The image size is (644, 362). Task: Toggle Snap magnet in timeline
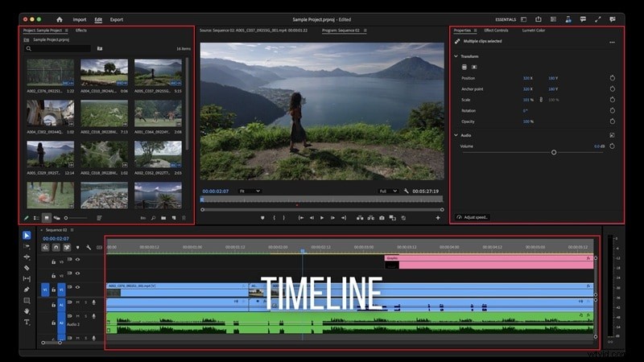(56, 248)
